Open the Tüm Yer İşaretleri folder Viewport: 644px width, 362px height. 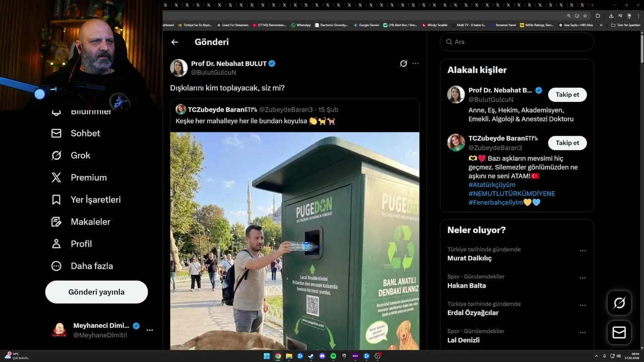pyautogui.click(x=625, y=25)
